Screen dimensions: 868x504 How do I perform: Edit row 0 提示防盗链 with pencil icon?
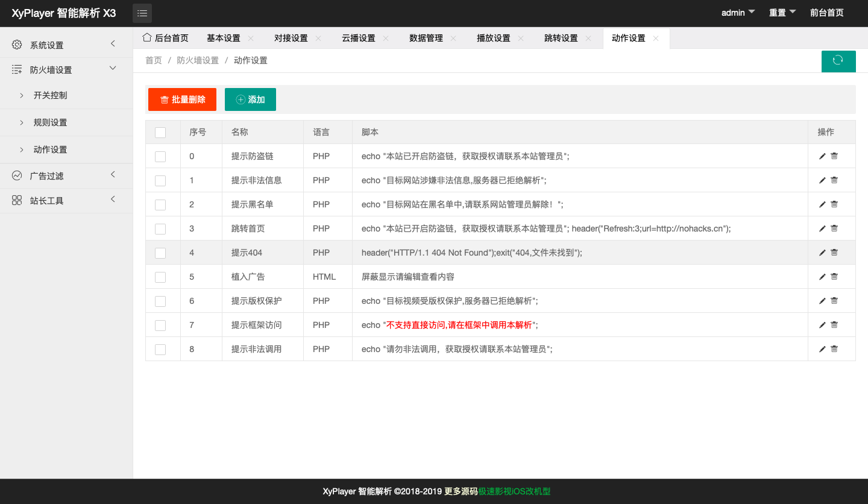pos(822,156)
